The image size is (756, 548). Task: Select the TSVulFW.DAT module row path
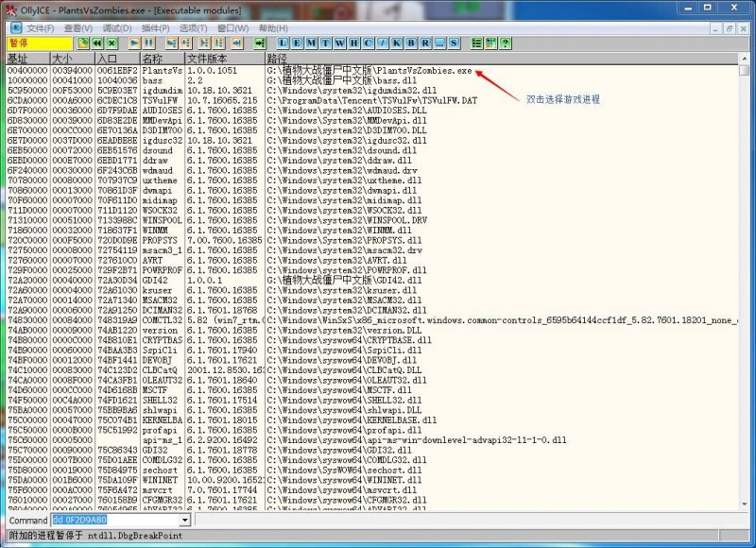[371, 100]
